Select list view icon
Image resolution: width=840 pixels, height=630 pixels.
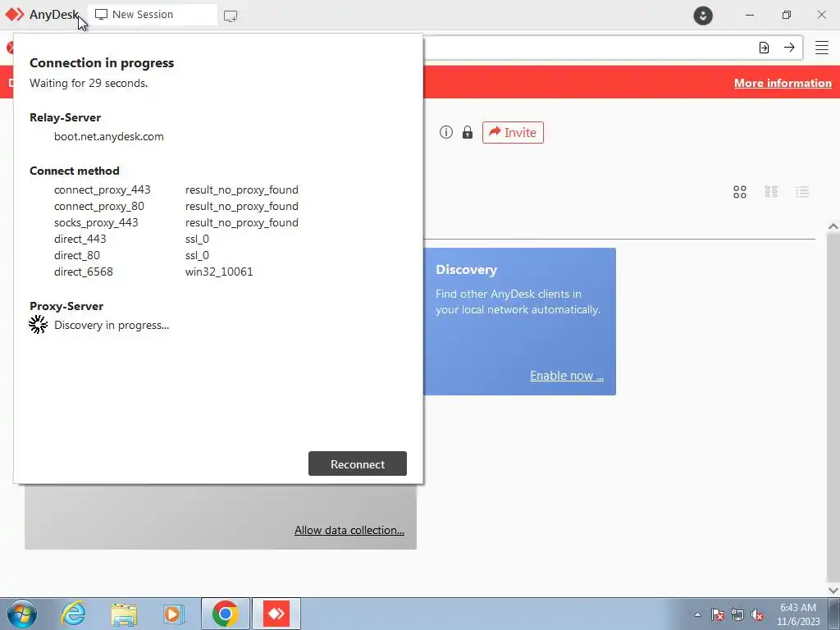point(802,192)
